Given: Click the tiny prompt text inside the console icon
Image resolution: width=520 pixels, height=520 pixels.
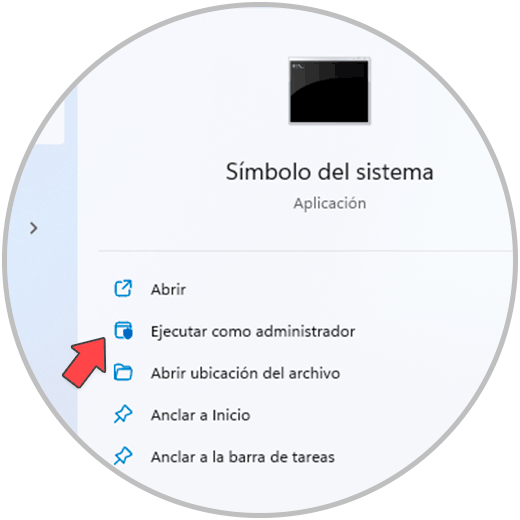Looking at the screenshot, I should coord(298,66).
